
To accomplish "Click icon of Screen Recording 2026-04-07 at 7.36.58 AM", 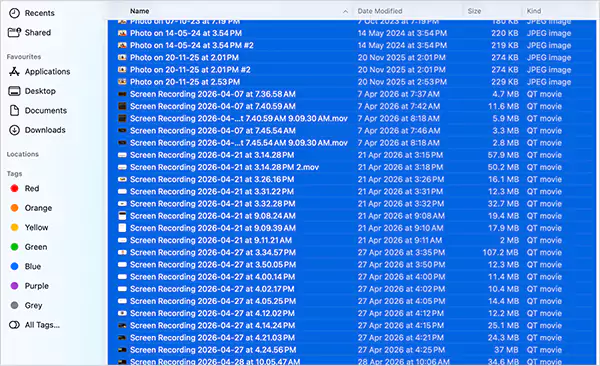I will [122, 94].
